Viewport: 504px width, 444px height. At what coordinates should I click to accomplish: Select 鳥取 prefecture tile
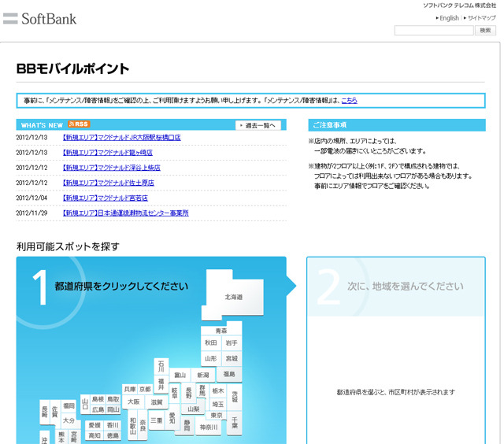point(113,399)
